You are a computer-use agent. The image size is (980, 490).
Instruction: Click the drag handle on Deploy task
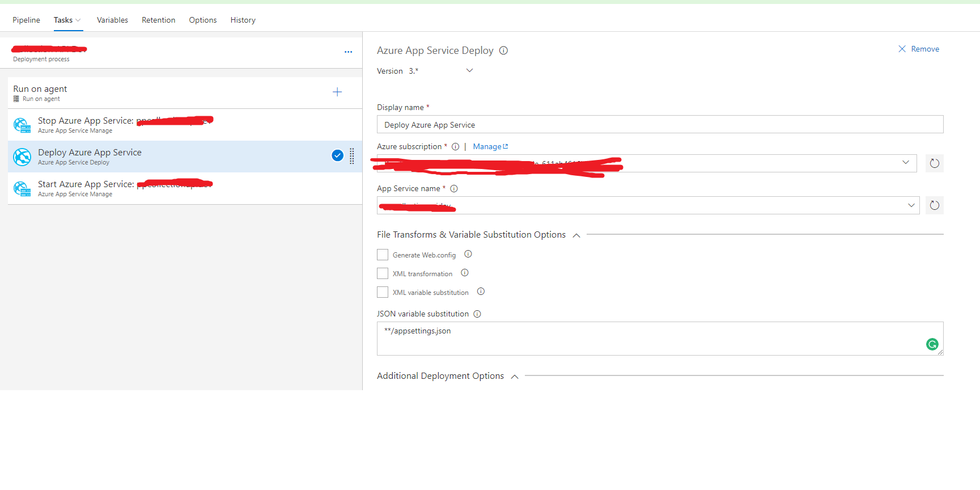tap(352, 156)
